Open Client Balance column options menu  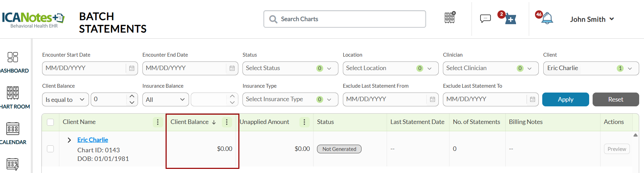[227, 122]
